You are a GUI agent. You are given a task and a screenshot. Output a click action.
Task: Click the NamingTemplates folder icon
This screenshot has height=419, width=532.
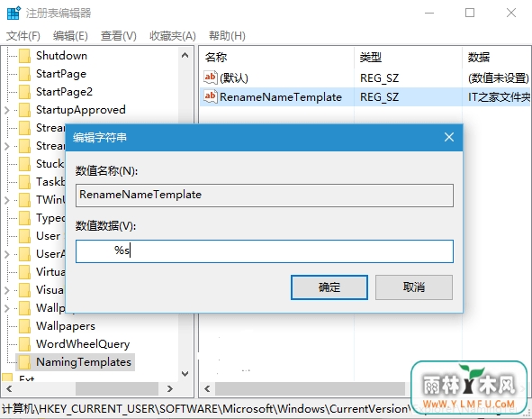pos(25,362)
